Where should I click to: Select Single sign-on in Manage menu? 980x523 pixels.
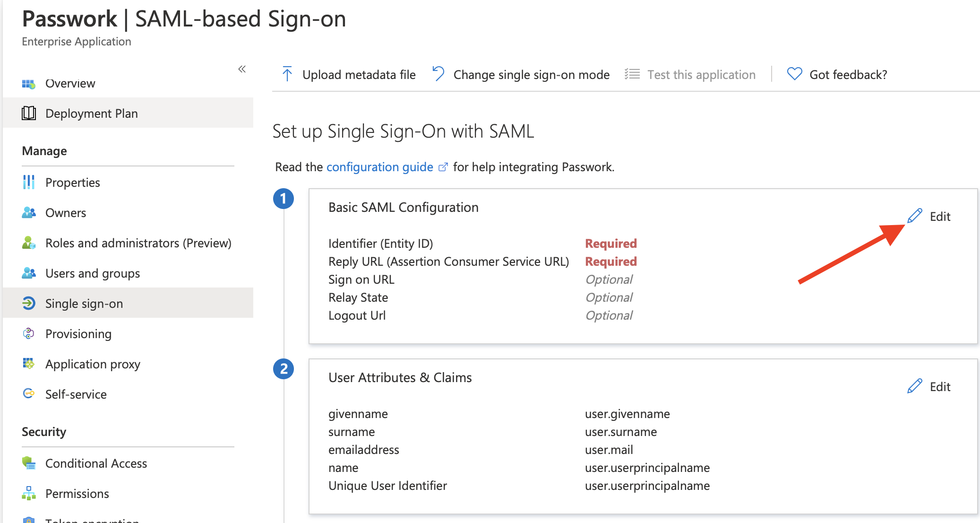(x=84, y=303)
